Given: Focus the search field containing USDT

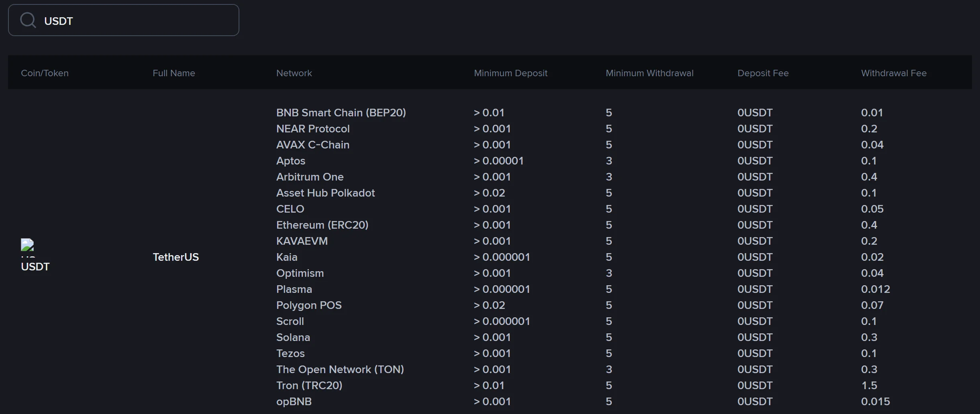Looking at the screenshot, I should (124, 20).
